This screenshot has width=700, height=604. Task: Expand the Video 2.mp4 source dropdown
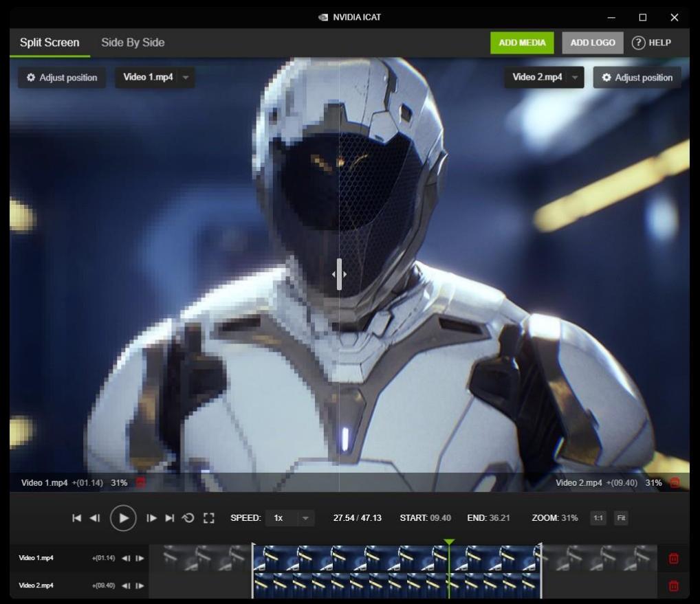pos(544,78)
